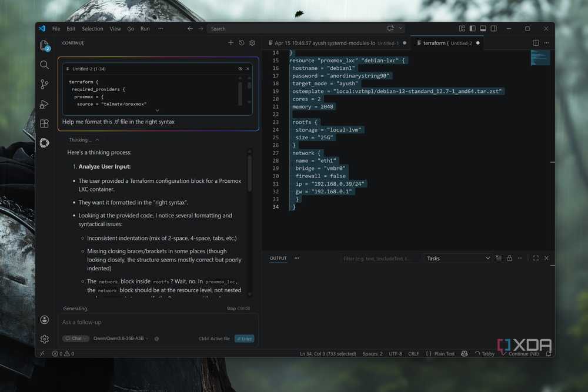Toggle the bottom panel visibility
Viewport: 588px width, 392px height.
tap(483, 28)
